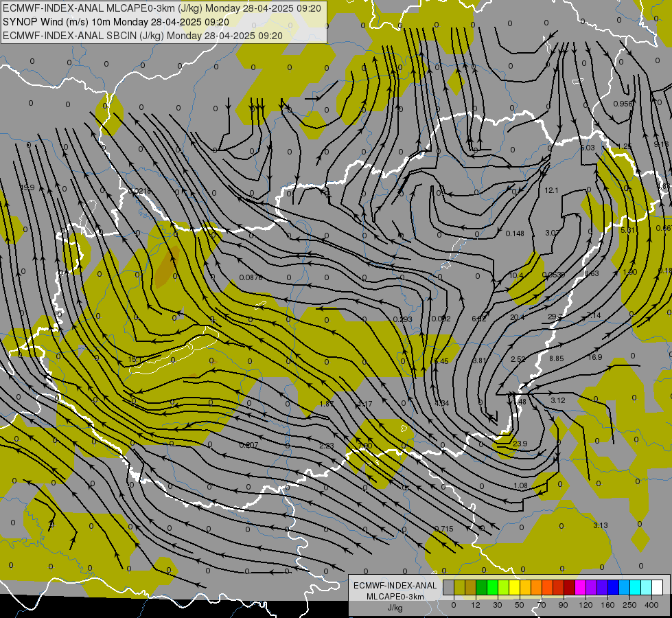Click the pure yellow swatch in the legend
Screen dimensions: 672x618
tap(514, 587)
